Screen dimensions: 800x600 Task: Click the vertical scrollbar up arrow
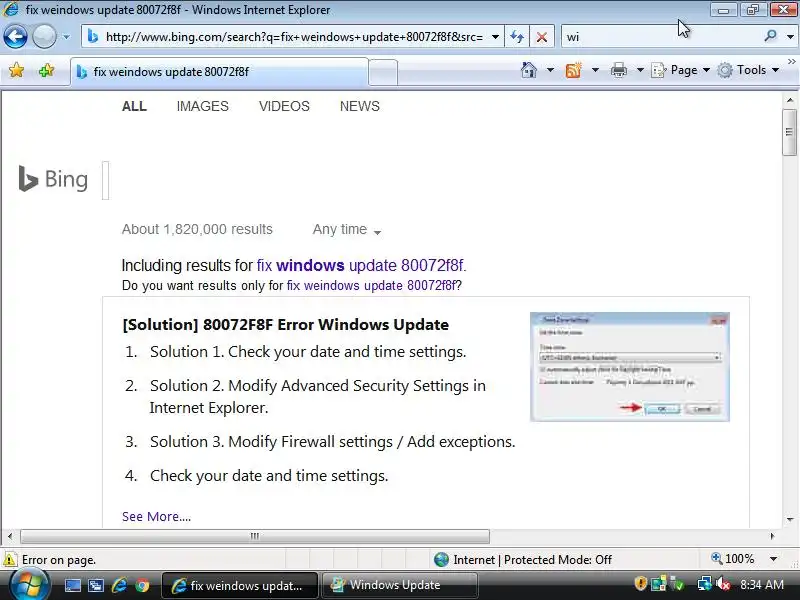(x=790, y=100)
